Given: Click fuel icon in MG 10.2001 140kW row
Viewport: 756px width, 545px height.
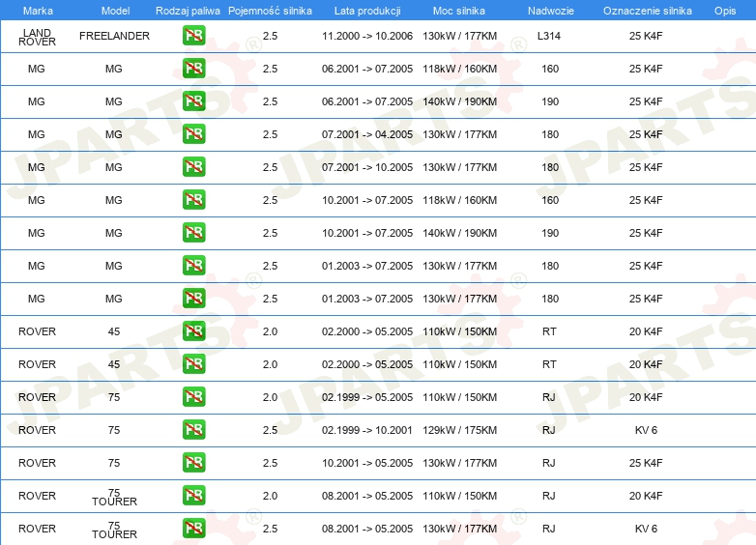Looking at the screenshot, I should [x=193, y=232].
